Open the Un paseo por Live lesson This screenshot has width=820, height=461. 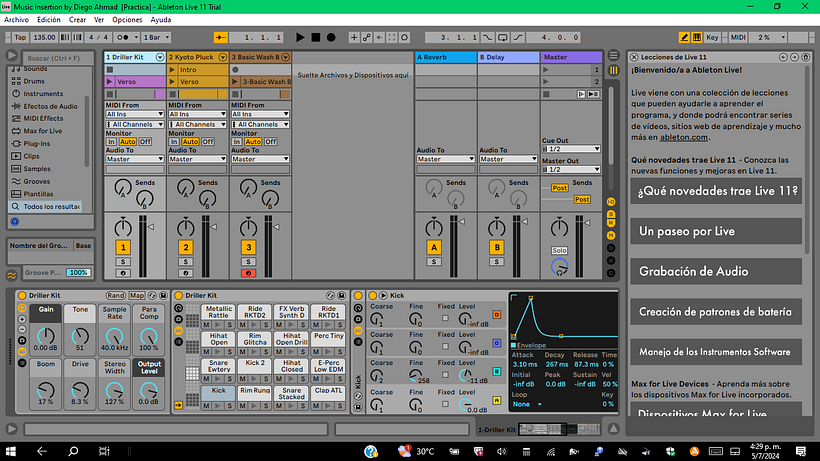[716, 231]
